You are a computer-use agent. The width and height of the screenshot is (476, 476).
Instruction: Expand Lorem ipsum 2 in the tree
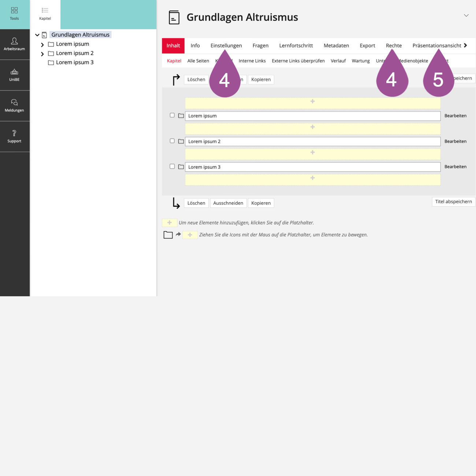[42, 54]
